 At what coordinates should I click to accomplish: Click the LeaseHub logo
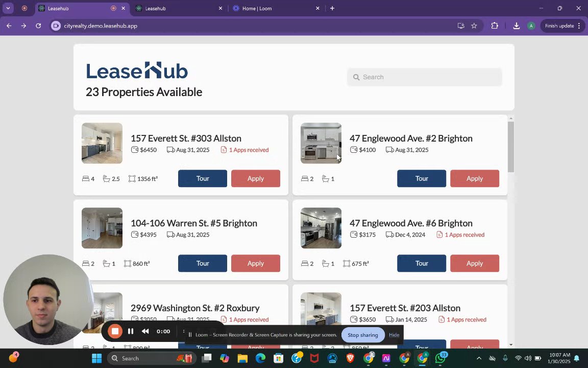pyautogui.click(x=137, y=71)
